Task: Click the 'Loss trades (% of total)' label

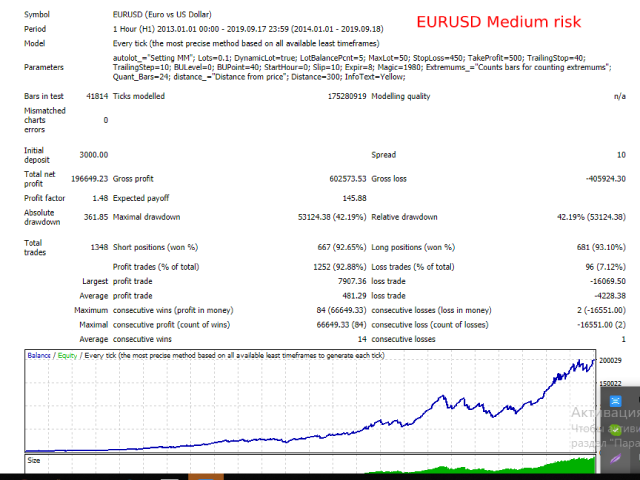Action: coord(413,267)
